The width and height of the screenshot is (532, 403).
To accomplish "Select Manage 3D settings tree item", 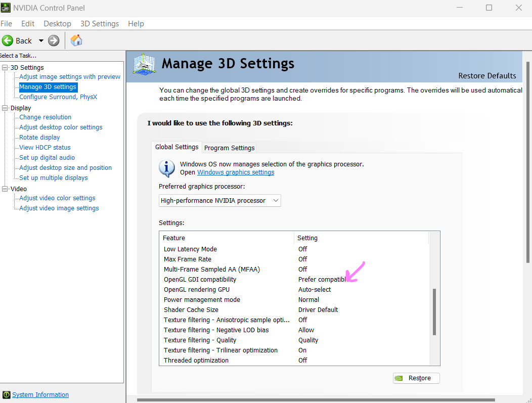I will [x=48, y=87].
